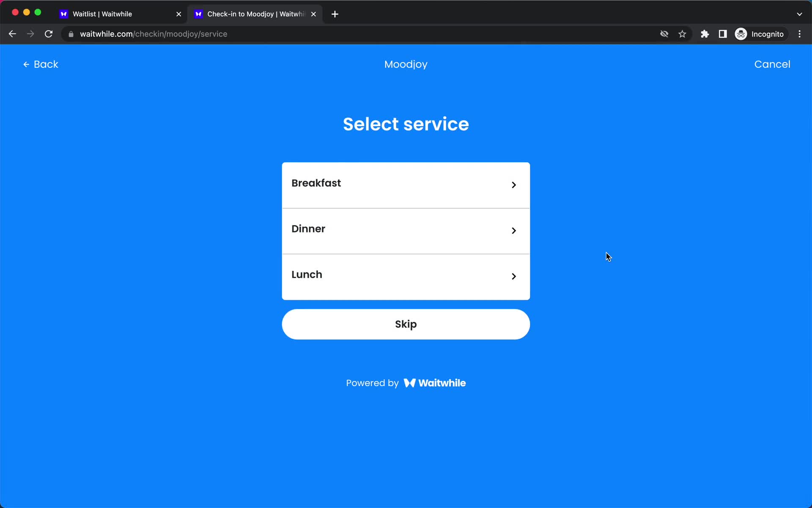Viewport: 812px width, 508px height.
Task: Navigate Back to previous screen
Action: click(40, 64)
